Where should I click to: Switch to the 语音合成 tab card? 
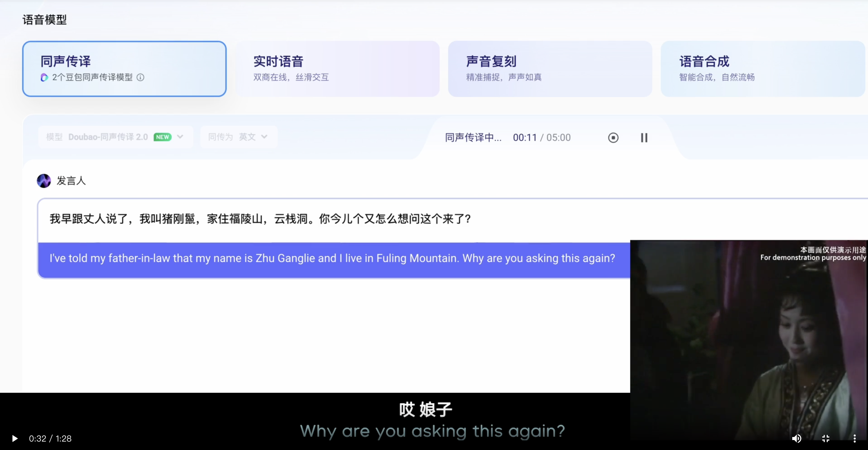(x=763, y=69)
